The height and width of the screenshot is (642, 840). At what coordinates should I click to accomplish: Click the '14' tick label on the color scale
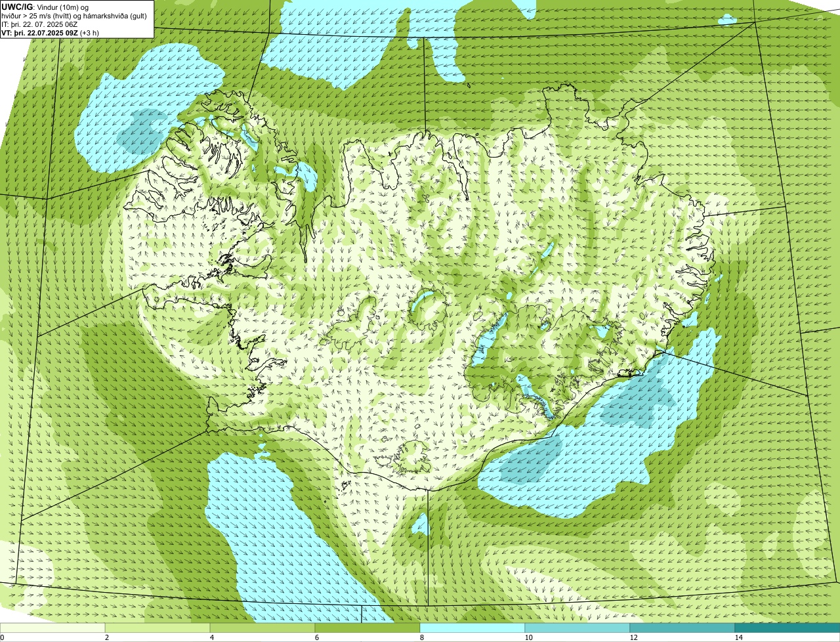[x=738, y=637]
